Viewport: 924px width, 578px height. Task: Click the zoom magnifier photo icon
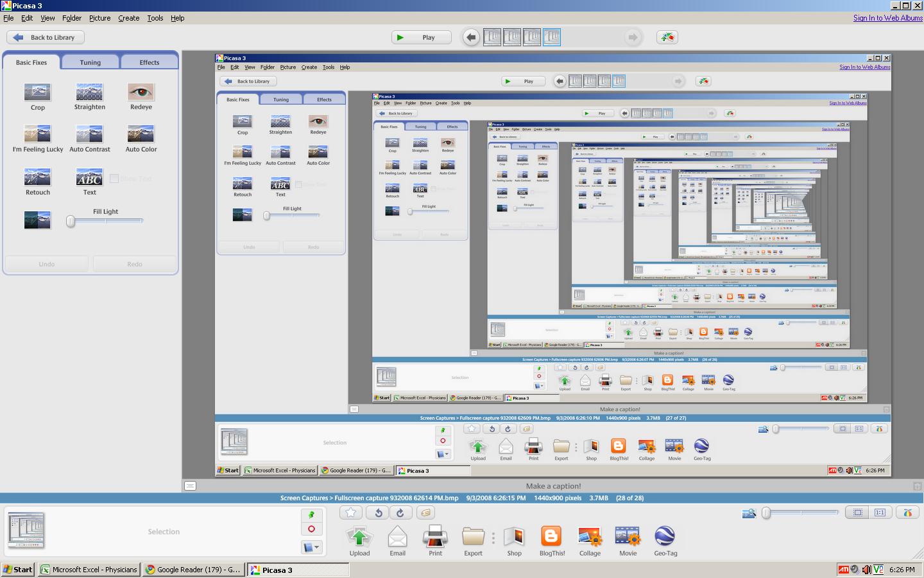pyautogui.click(x=749, y=513)
